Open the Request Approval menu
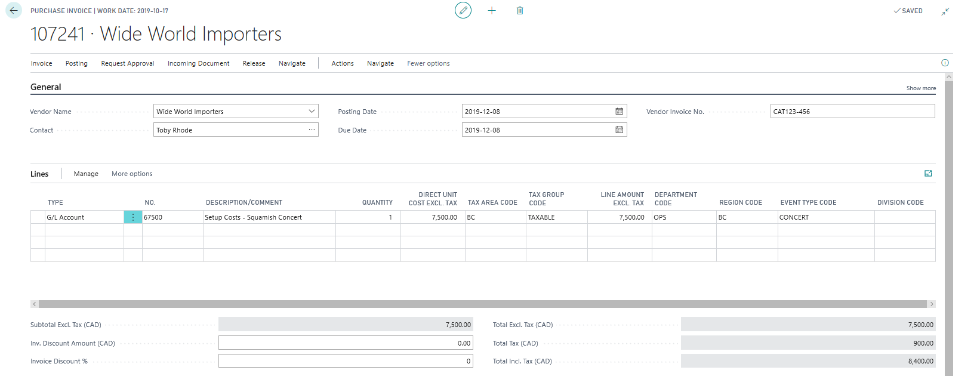Image resolution: width=980 pixels, height=376 pixels. coord(127,63)
